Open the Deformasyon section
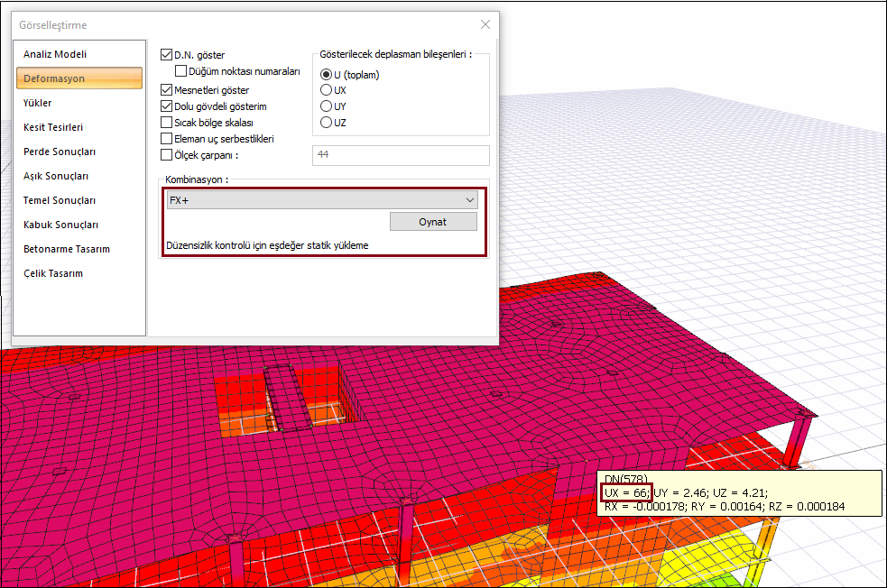The image size is (887, 588). point(54,78)
